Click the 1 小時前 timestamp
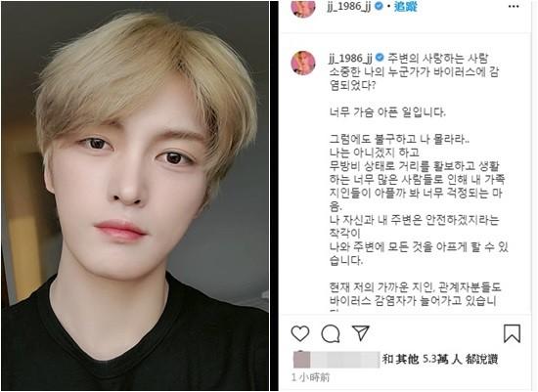The width and height of the screenshot is (538, 392). [x=310, y=377]
